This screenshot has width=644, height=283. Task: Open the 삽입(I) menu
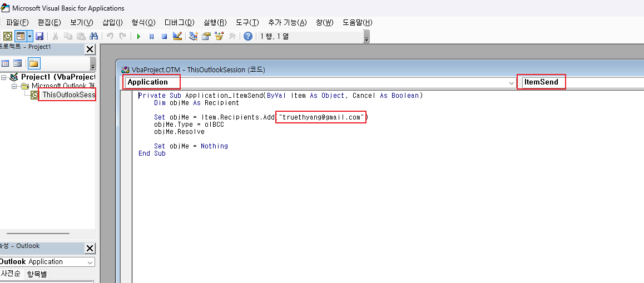pos(112,22)
